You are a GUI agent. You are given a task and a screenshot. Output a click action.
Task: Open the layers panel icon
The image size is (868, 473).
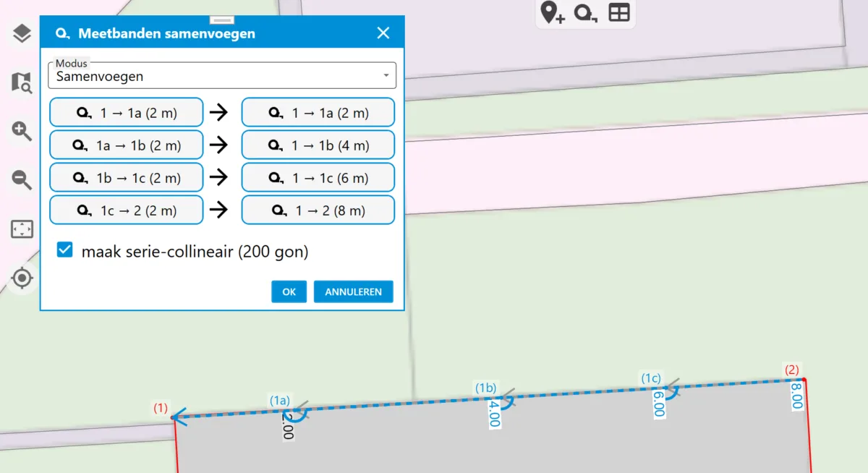pos(22,33)
